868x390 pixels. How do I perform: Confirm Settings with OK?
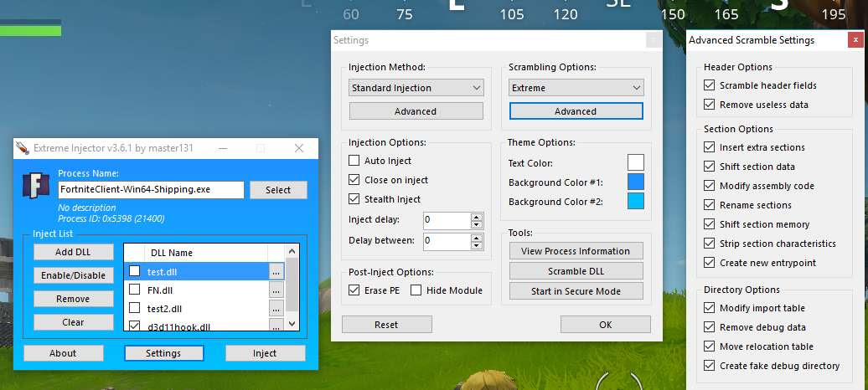[x=606, y=325]
